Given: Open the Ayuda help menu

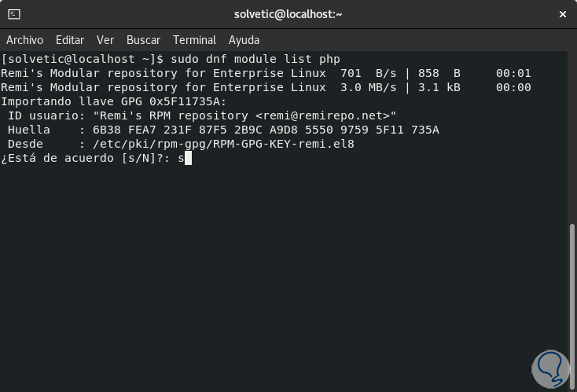Looking at the screenshot, I should pos(244,40).
